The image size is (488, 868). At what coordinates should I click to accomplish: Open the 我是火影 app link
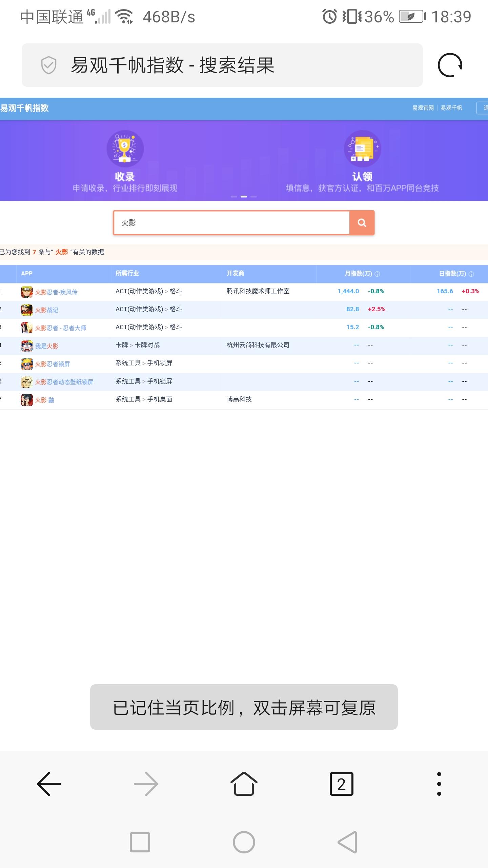[x=47, y=346]
